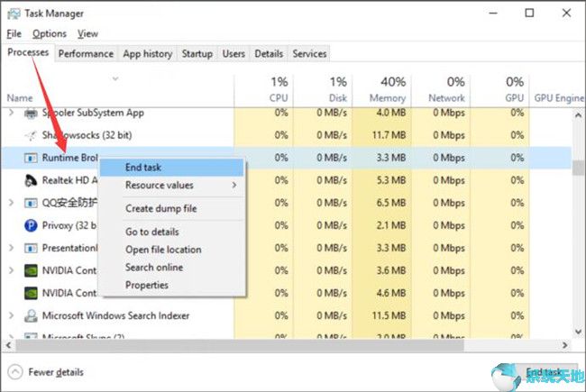586x392 pixels.
Task: Select the Shadowsocks (32 bit) process name
Action: 87,135
